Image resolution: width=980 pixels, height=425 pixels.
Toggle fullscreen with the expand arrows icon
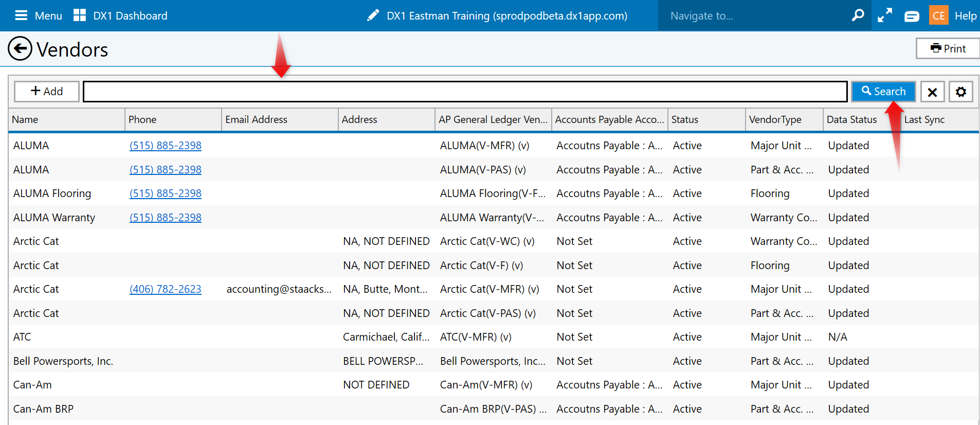(x=885, y=15)
